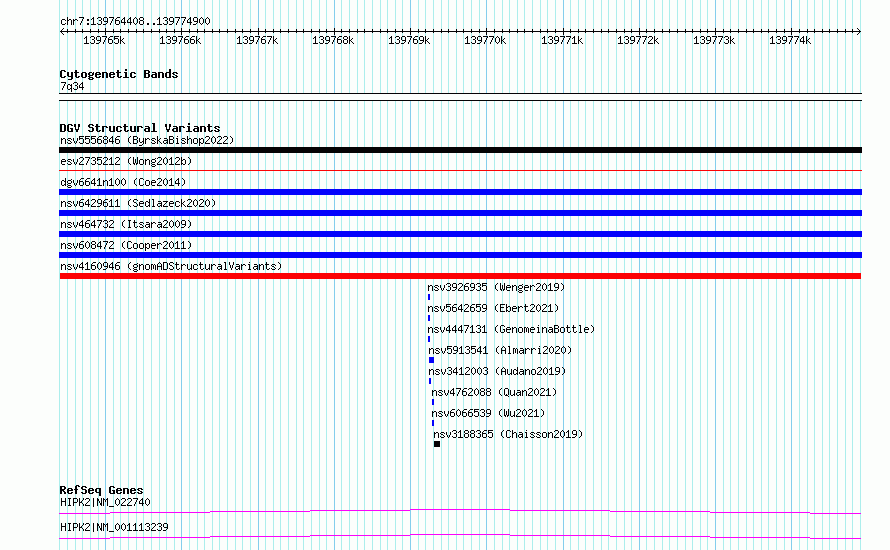Click the black square nsv3188365 variant marker
Image resolution: width=890 pixels, height=550 pixels.
(437, 444)
